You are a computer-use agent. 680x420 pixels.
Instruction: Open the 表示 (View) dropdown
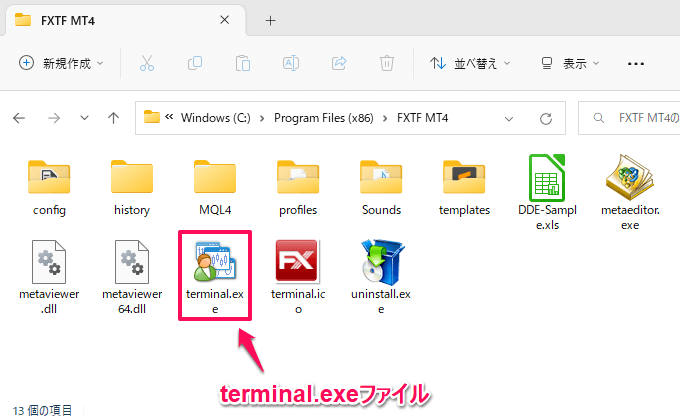point(570,63)
